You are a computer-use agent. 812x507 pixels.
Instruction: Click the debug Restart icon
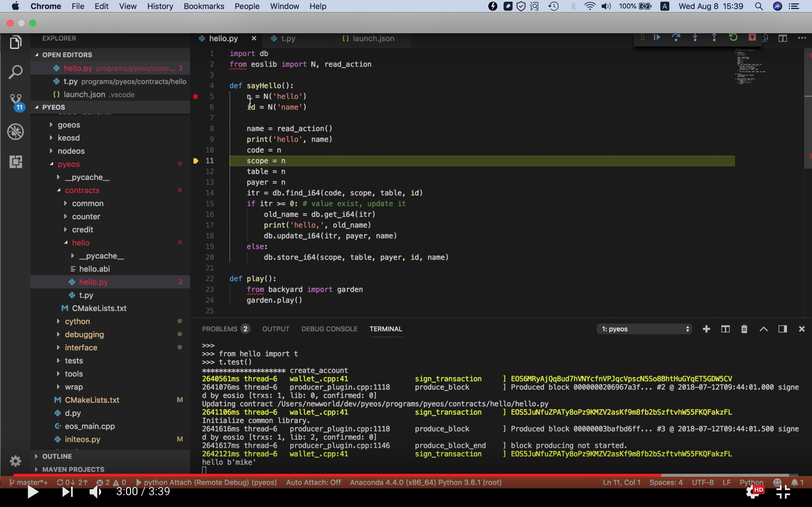pyautogui.click(x=733, y=37)
